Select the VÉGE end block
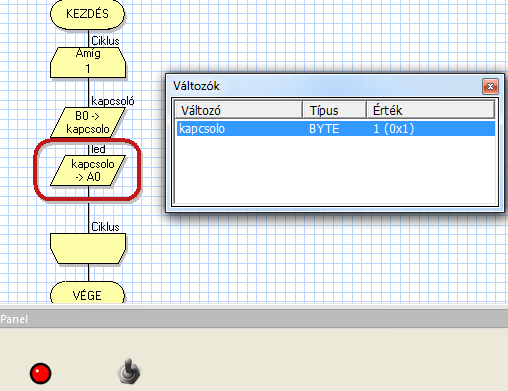The image size is (508, 391). (x=87, y=293)
